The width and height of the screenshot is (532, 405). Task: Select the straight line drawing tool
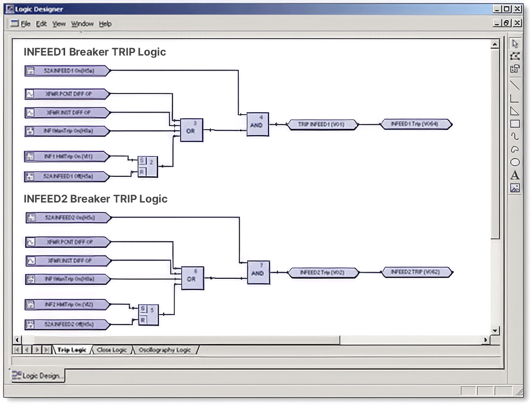pos(515,84)
